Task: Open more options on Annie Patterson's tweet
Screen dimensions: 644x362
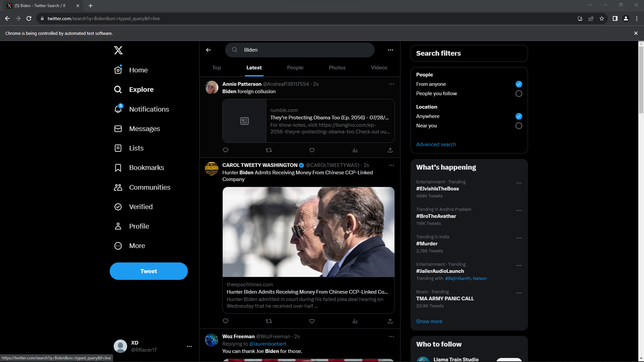Action: click(391, 84)
